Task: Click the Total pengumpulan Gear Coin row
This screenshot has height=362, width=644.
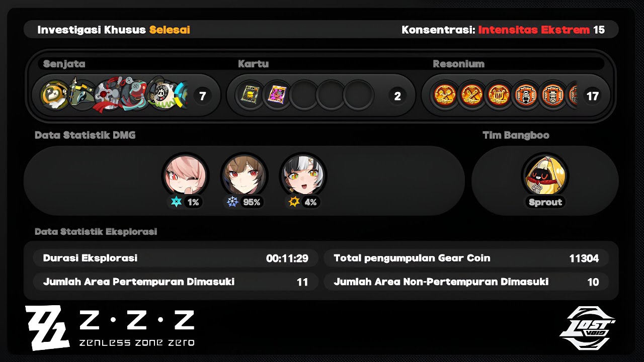Action: click(466, 258)
